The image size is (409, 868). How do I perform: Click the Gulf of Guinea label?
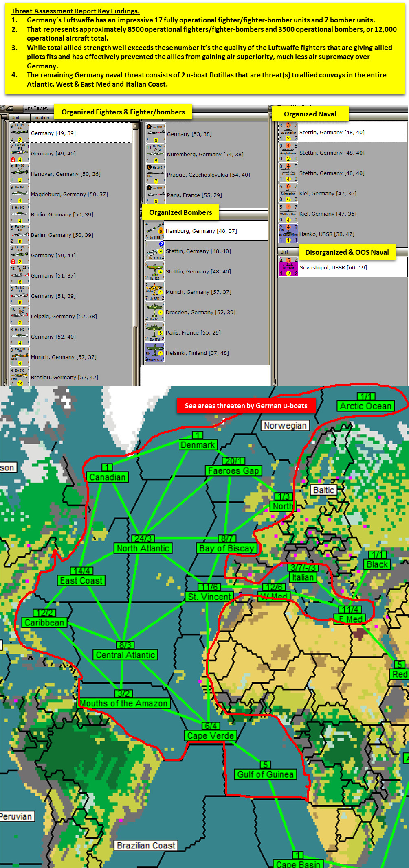[265, 774]
